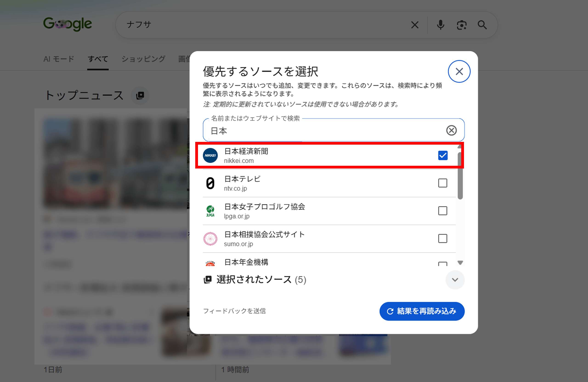Image resolution: width=588 pixels, height=382 pixels.
Task: Click the Google logo
Action: pos(68,24)
